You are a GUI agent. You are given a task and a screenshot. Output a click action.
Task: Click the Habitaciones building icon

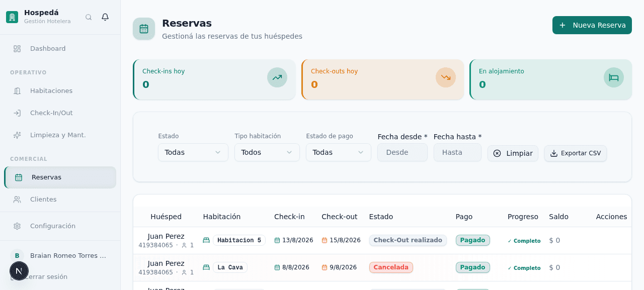click(x=17, y=91)
